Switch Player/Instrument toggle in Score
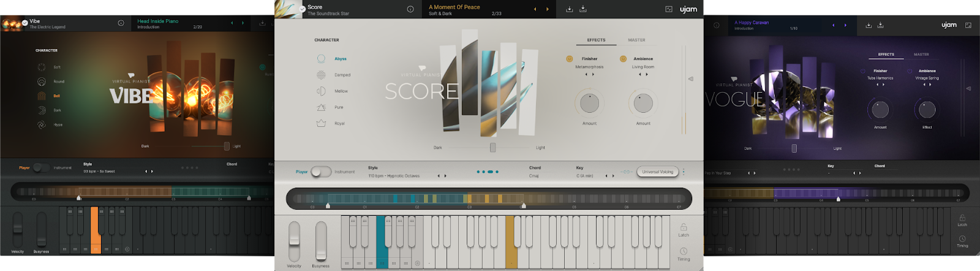Image resolution: width=980 pixels, height=271 pixels. pyautogui.click(x=320, y=172)
